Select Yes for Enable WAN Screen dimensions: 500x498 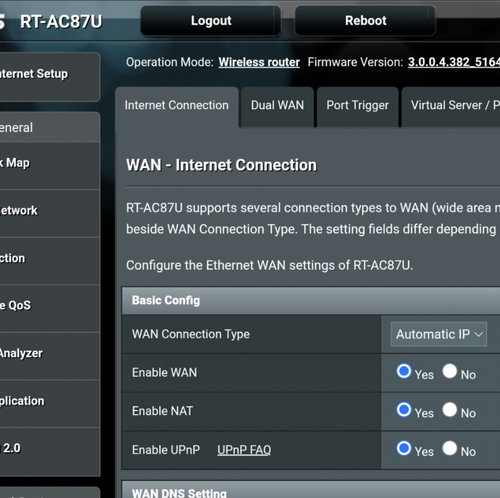[404, 371]
